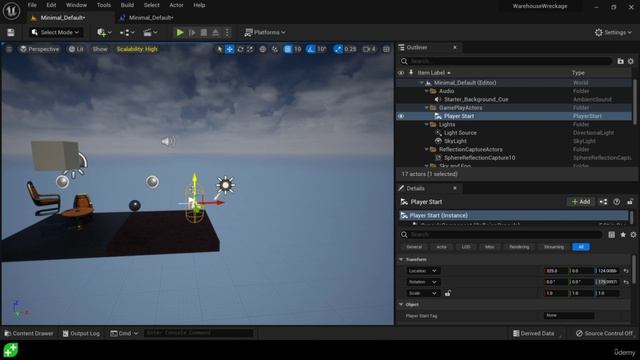Open the Platforms dropdown menu
This screenshot has width=640, height=360.
click(265, 33)
